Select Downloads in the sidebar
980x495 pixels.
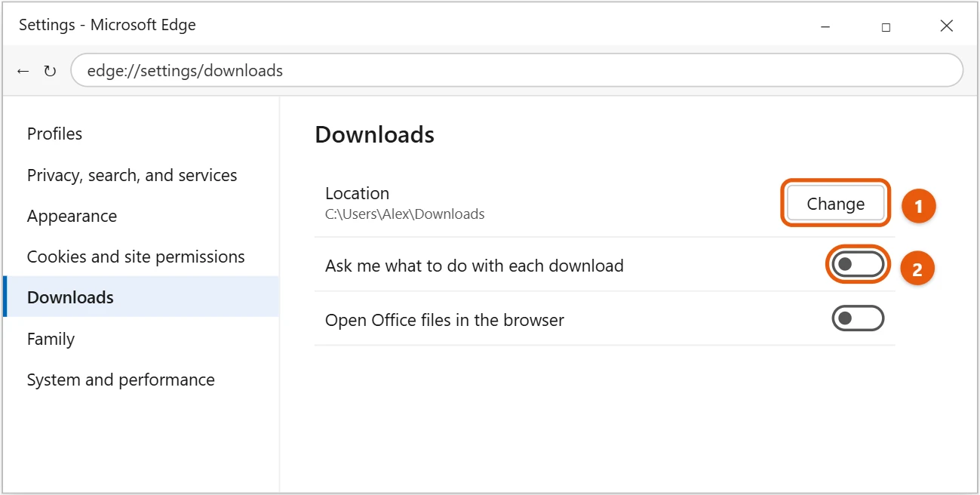coord(141,297)
